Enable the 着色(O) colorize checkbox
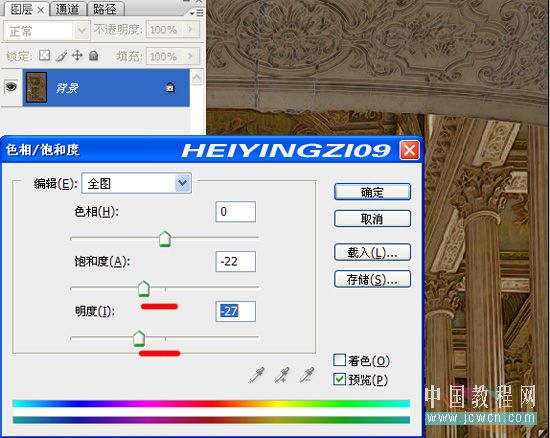The width and height of the screenshot is (550, 438). pos(339,360)
